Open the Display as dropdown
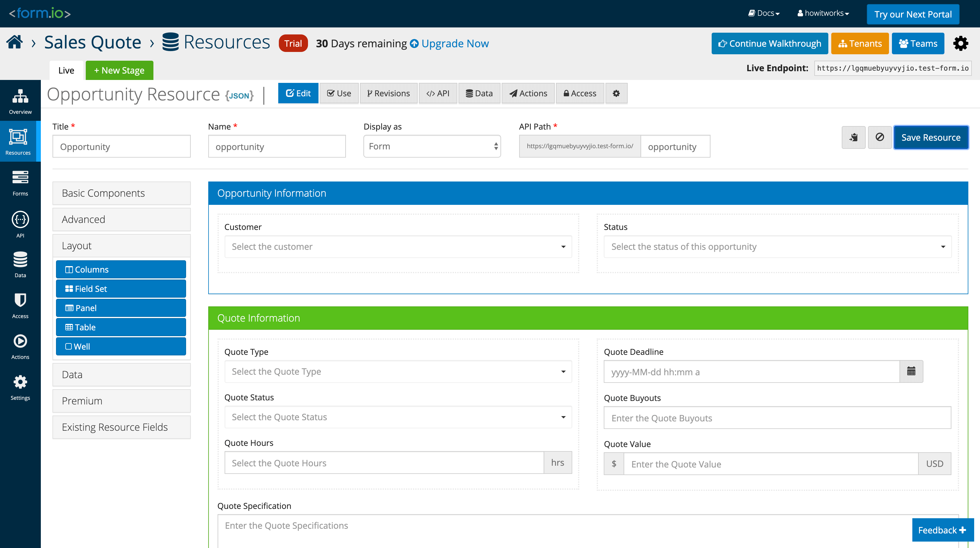The image size is (980, 548). click(432, 146)
